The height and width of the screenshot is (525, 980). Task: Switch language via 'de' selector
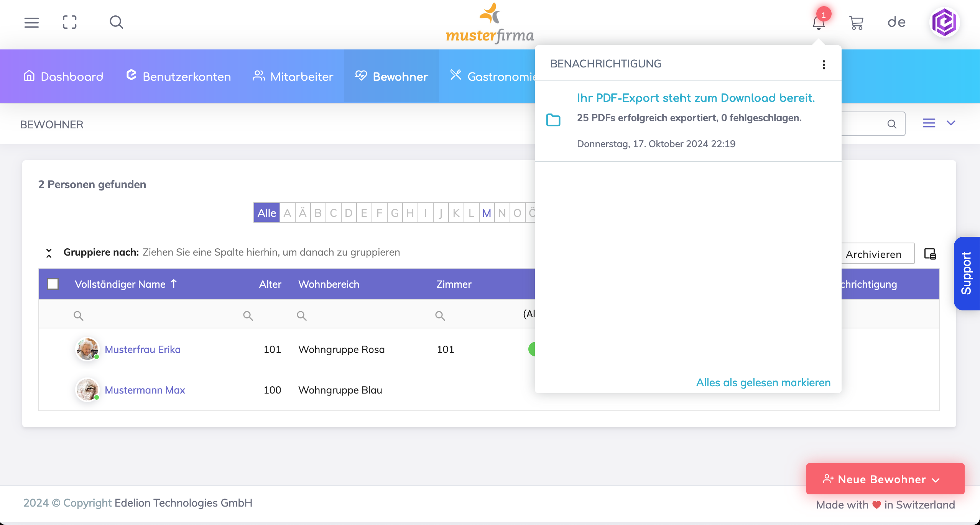pyautogui.click(x=896, y=22)
